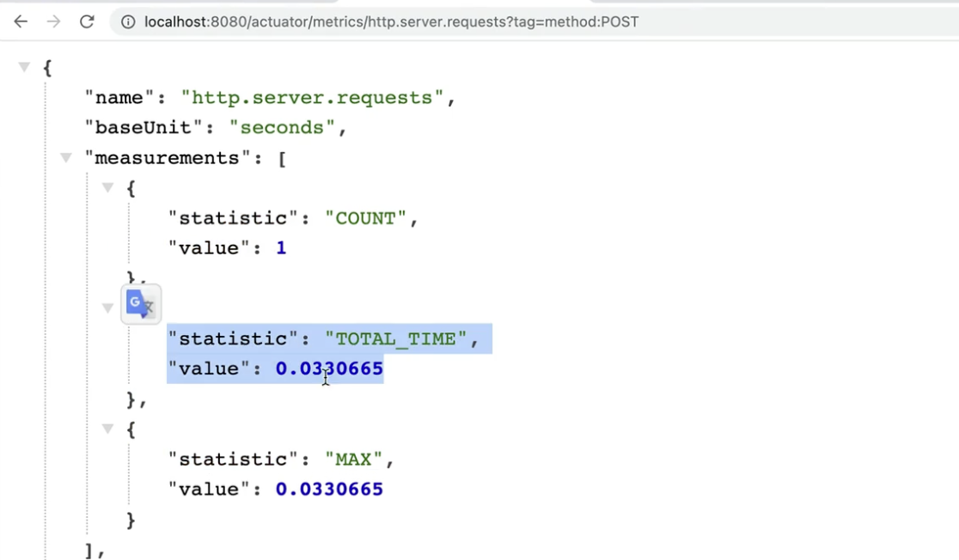The width and height of the screenshot is (959, 560).
Task: Go back with the browser back arrow
Action: [x=21, y=22]
